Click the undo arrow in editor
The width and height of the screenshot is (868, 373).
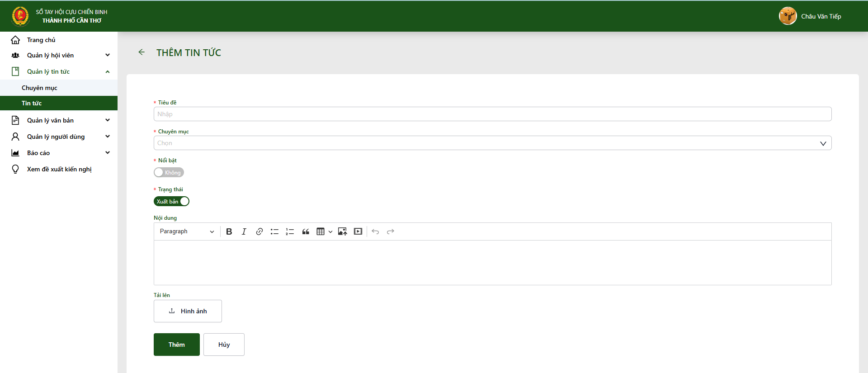click(375, 231)
